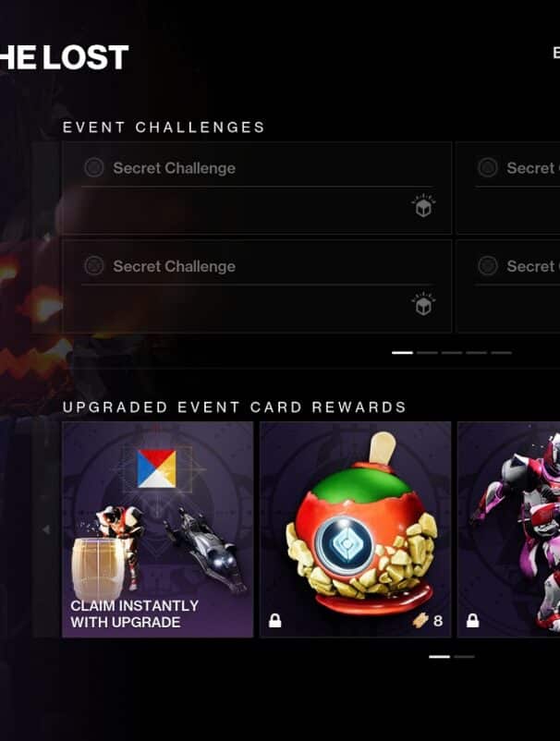Switch to second page of card rewards
560x741 pixels.
click(464, 656)
